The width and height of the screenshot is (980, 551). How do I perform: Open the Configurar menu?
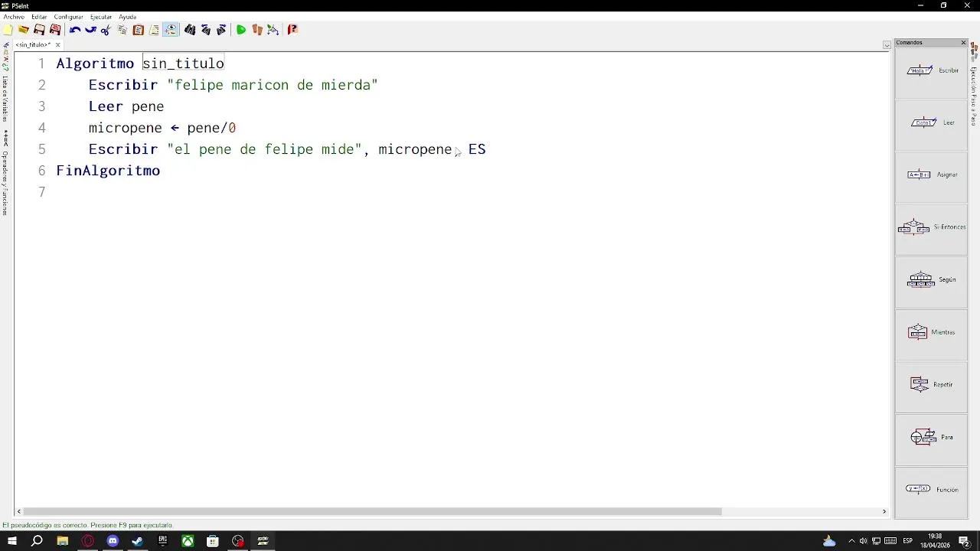[68, 17]
